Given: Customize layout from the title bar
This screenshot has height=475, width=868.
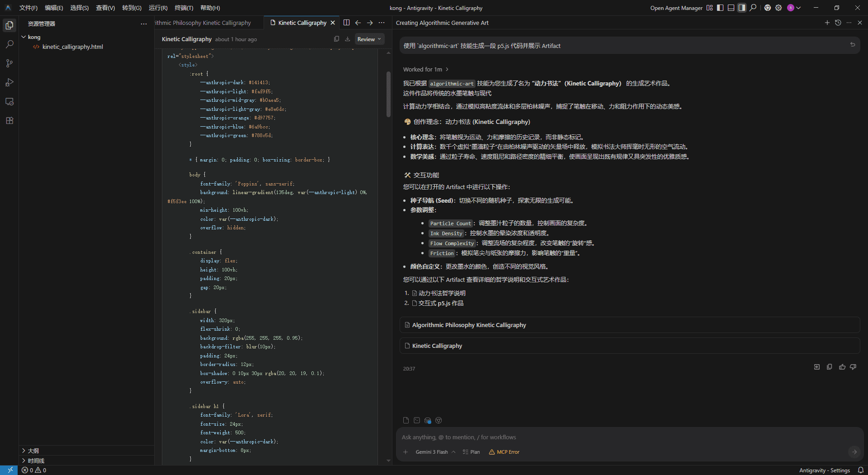Looking at the screenshot, I should (x=709, y=8).
